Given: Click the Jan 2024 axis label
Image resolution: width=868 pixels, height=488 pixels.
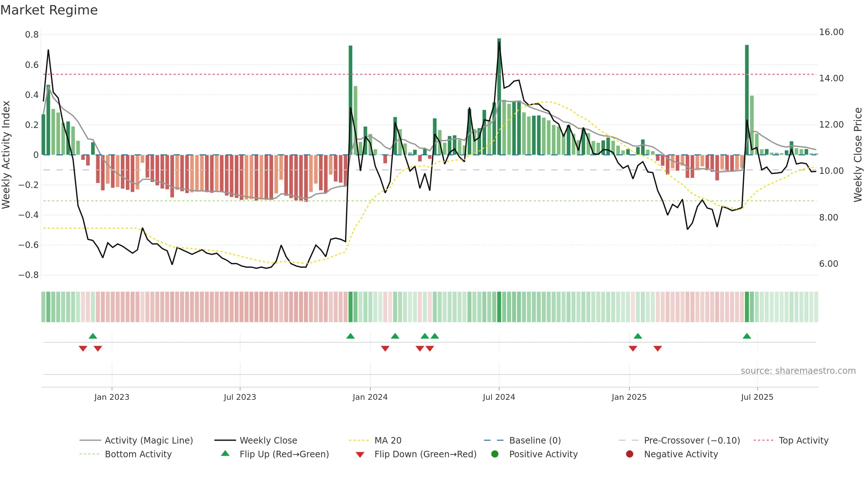Looking at the screenshot, I should click(x=370, y=397).
